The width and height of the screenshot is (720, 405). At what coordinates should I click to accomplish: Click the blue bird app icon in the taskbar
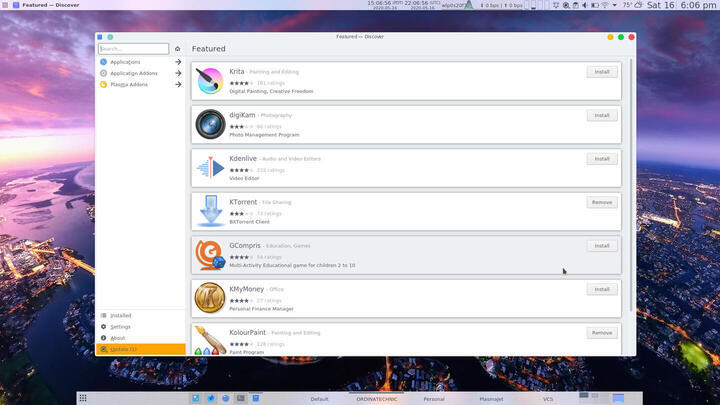(x=211, y=398)
